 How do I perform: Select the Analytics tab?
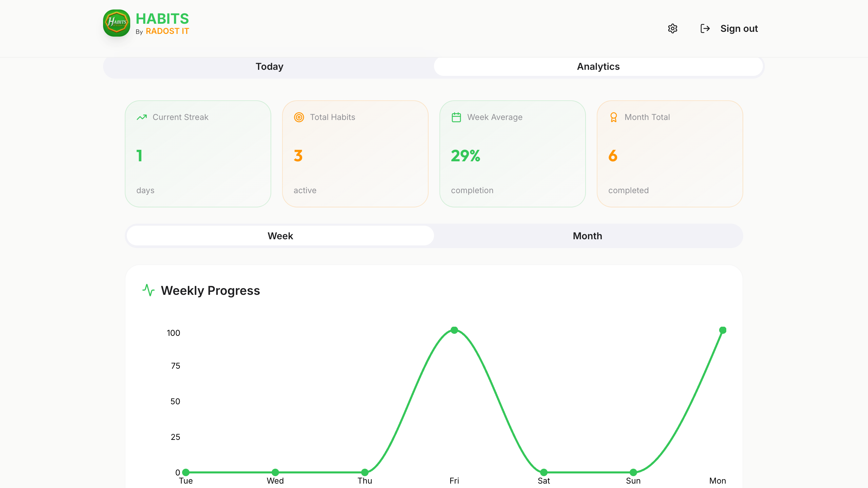(598, 66)
